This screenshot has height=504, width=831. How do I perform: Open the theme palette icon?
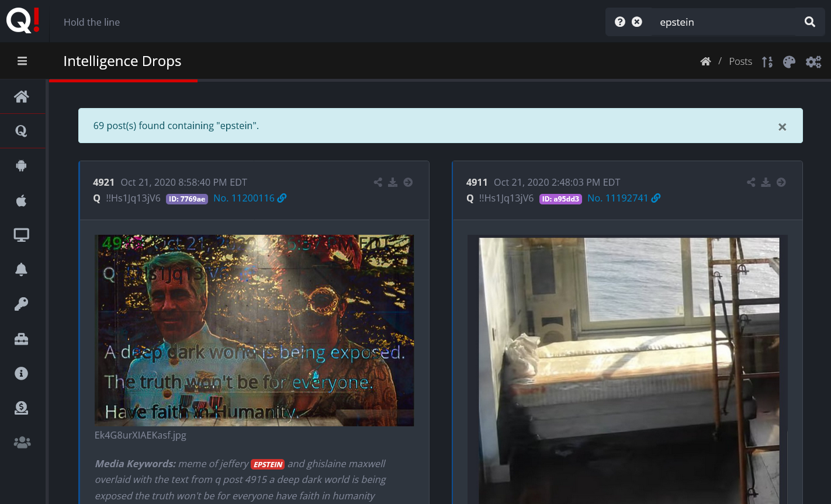click(x=789, y=61)
